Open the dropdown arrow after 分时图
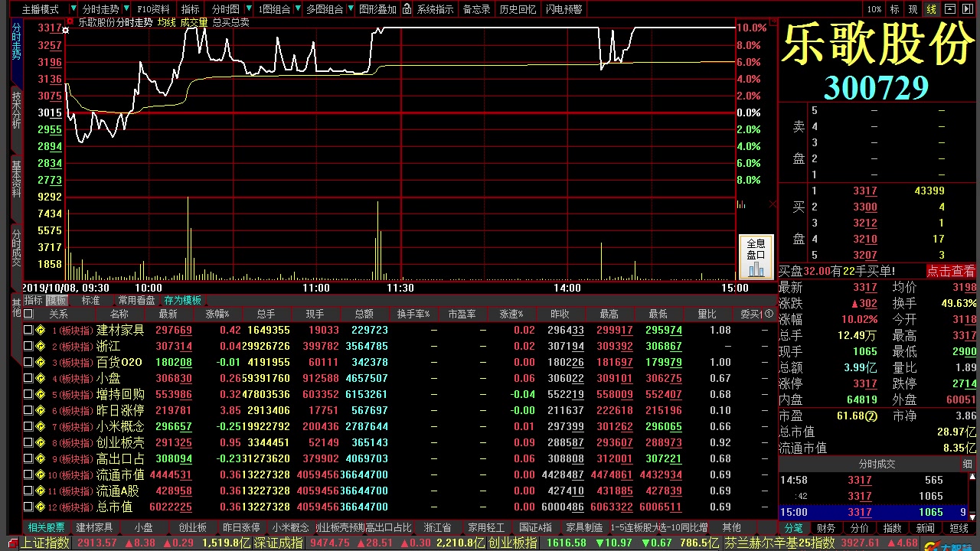 point(248,9)
